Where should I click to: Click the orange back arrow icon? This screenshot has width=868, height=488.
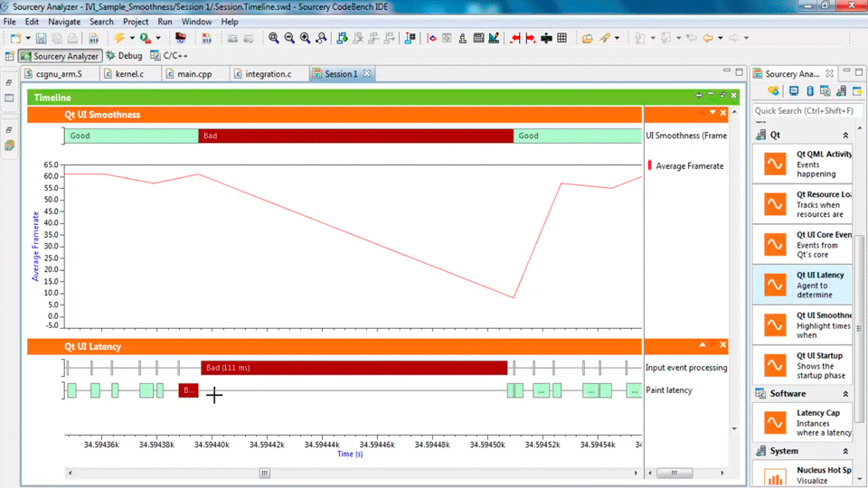tap(707, 38)
